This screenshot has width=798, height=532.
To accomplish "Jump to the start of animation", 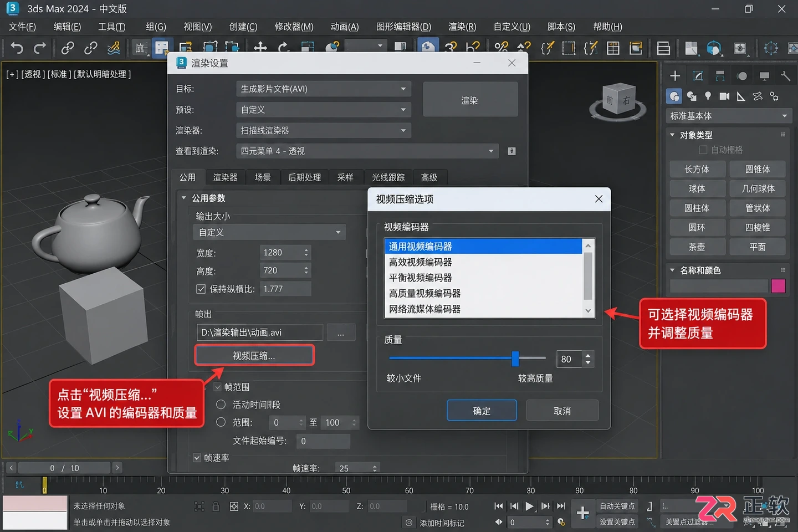I will 499,506.
